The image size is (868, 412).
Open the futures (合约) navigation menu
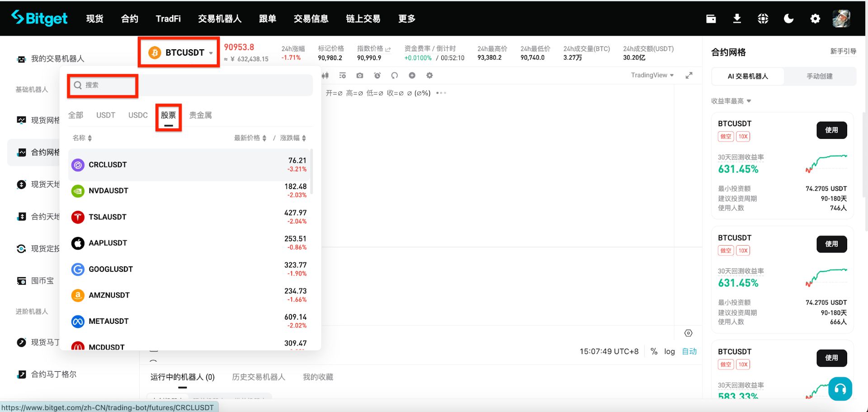click(129, 19)
